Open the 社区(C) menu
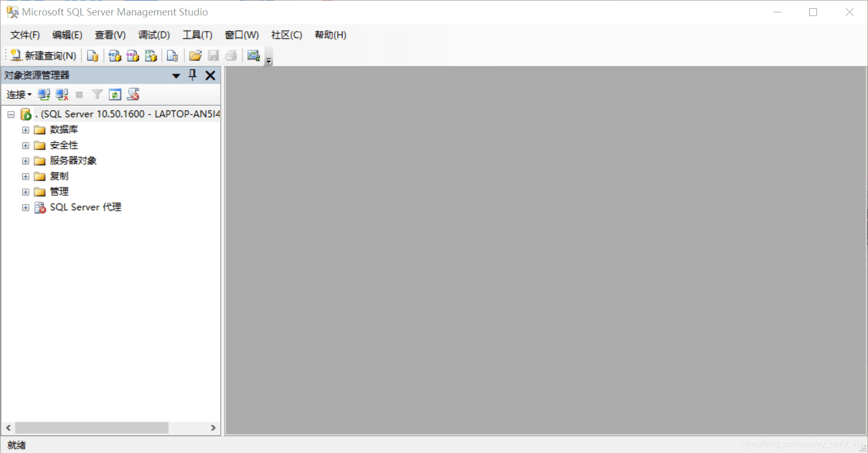Image resolution: width=868 pixels, height=453 pixels. [287, 35]
